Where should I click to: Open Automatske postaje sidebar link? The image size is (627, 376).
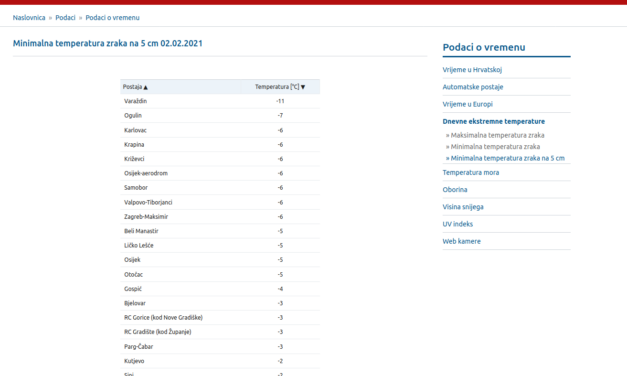tap(473, 87)
